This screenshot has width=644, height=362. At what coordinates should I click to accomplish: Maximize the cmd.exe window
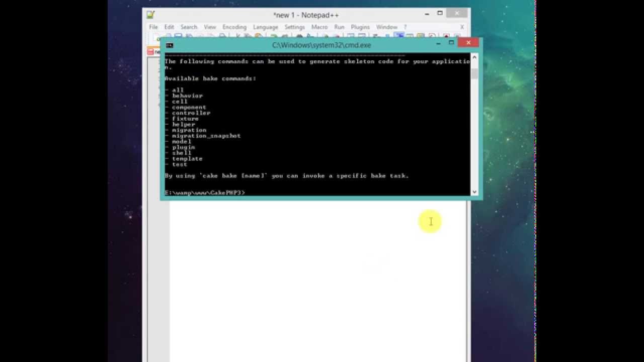click(x=451, y=43)
